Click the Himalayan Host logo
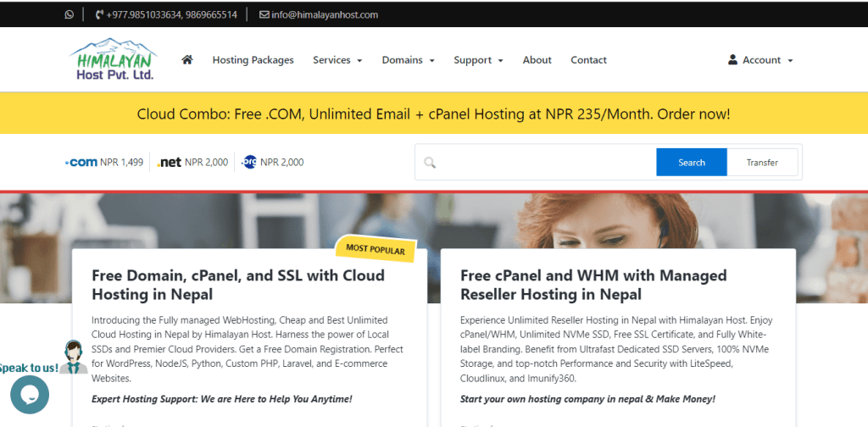Image resolution: width=868 pixels, height=427 pixels. tap(113, 59)
